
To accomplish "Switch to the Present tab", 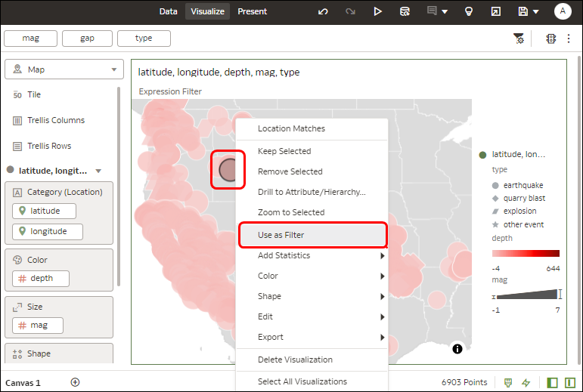I will coord(252,11).
